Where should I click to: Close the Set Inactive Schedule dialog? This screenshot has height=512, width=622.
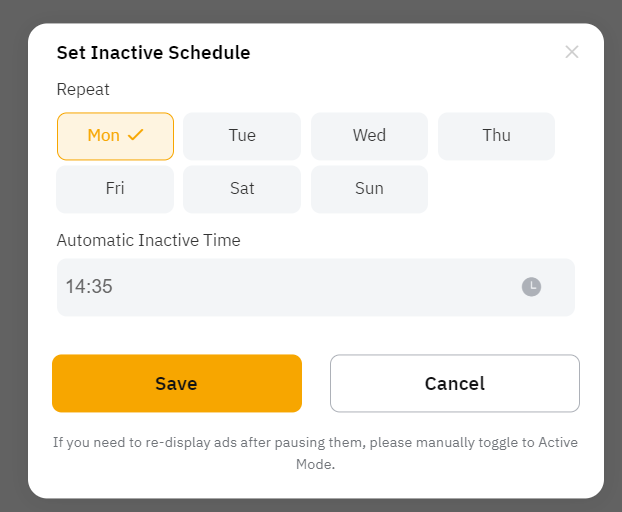tap(572, 52)
